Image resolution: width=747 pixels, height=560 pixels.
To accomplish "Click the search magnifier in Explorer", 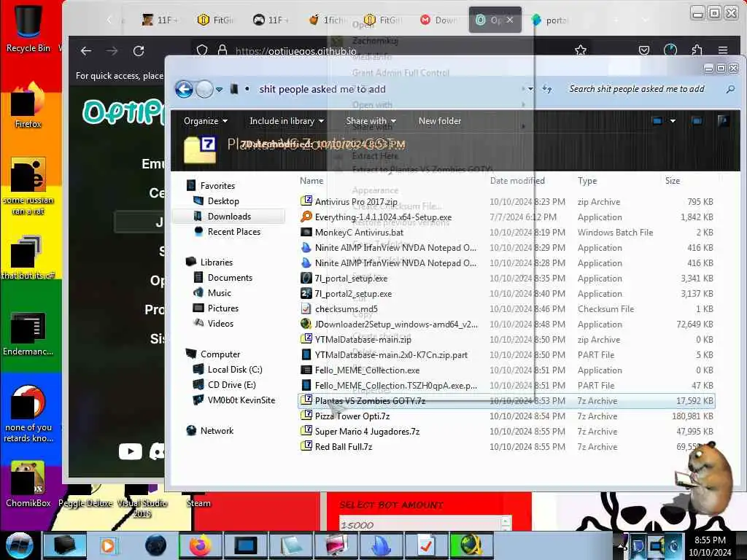I will point(729,89).
